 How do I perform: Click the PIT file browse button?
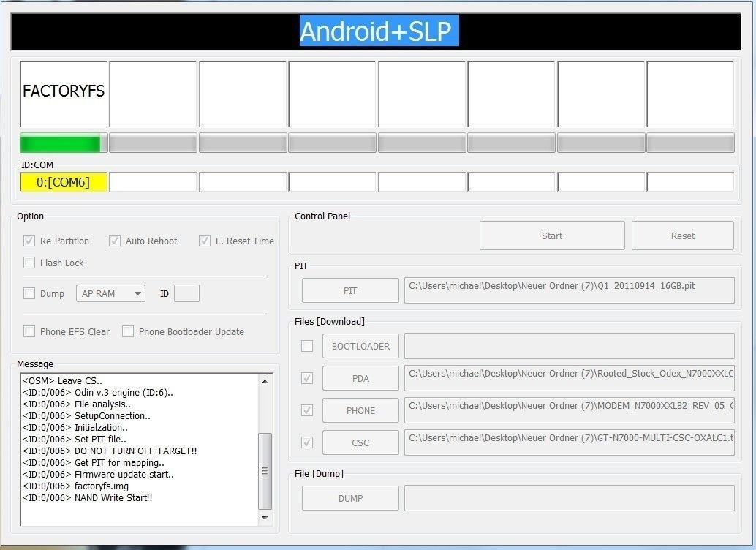[350, 290]
